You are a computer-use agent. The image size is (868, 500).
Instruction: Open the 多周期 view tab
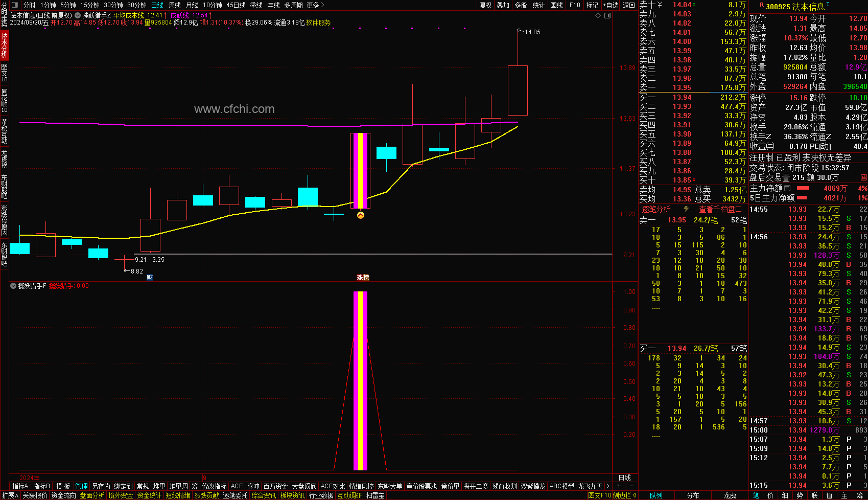click(293, 5)
